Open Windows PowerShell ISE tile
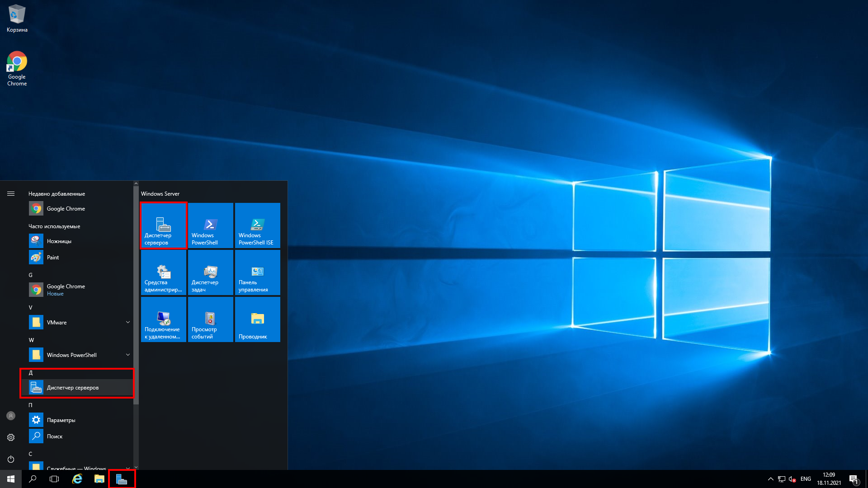Screen dimensions: 868x488 point(258,226)
